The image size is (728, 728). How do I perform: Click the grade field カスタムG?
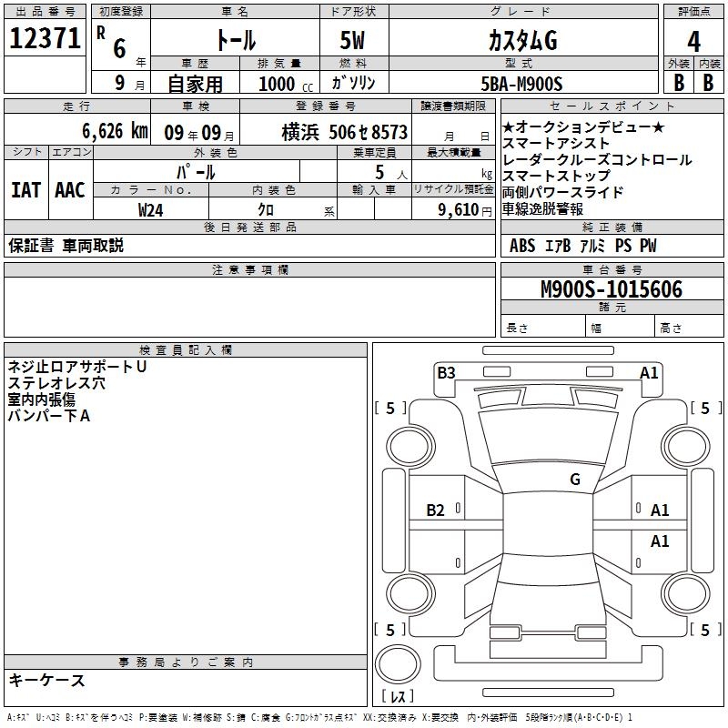pos(522,41)
